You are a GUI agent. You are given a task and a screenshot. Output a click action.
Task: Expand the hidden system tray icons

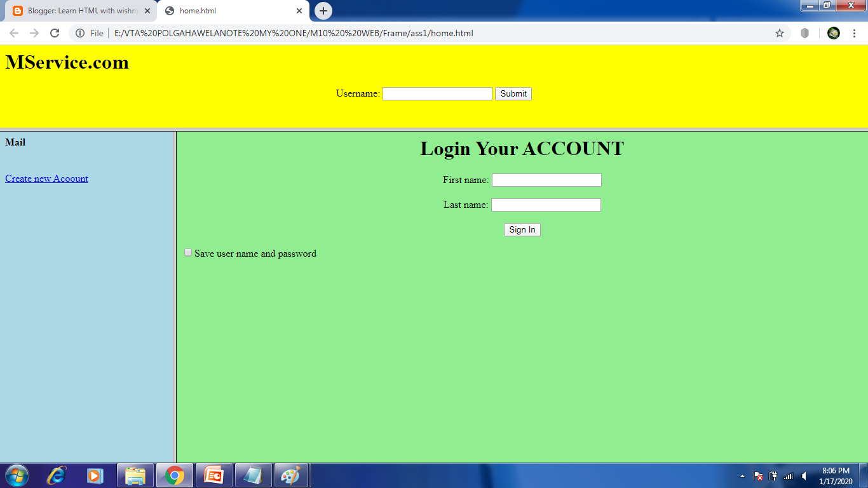pyautogui.click(x=742, y=475)
